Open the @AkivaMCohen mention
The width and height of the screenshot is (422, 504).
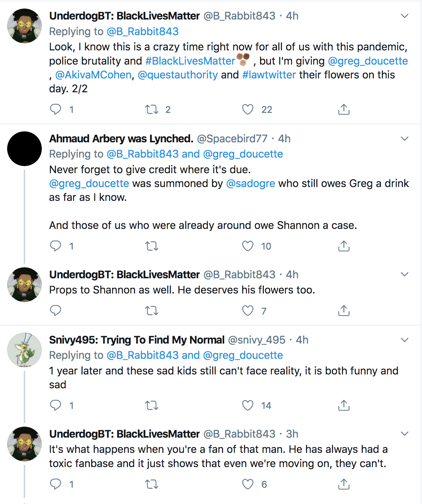[93, 75]
